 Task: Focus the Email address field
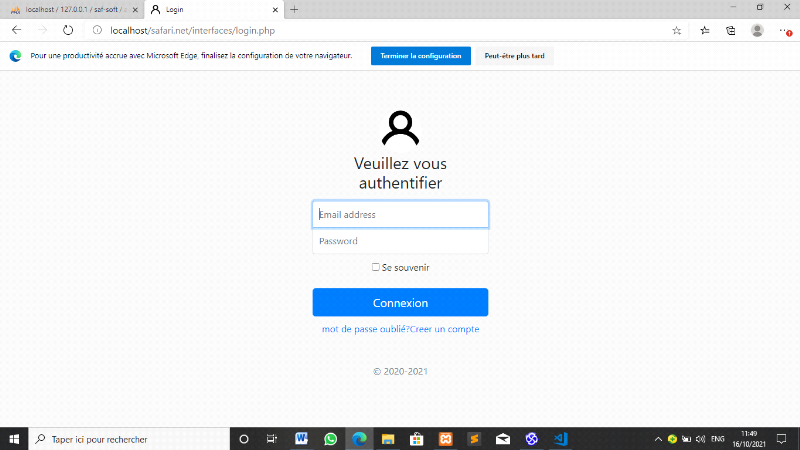pos(400,214)
